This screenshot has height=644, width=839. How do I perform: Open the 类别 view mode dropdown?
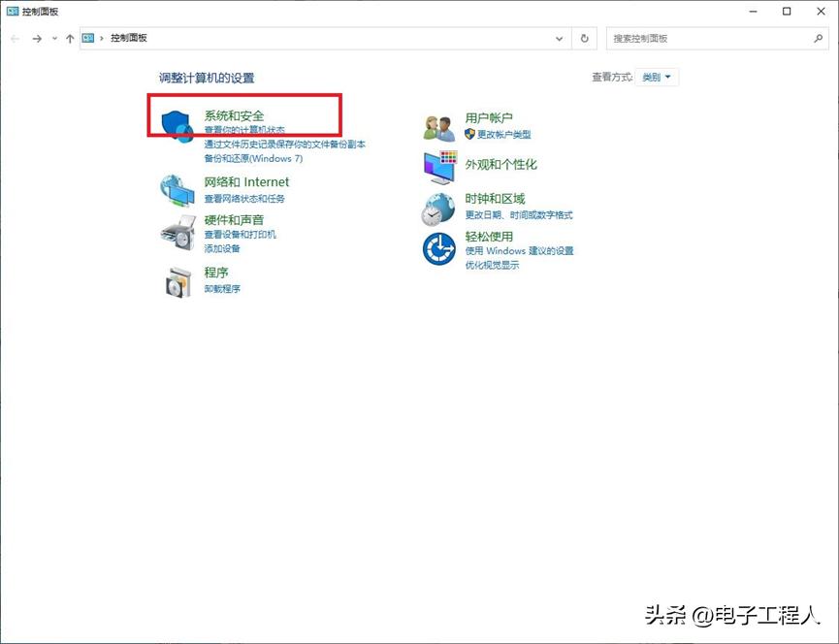[x=656, y=77]
